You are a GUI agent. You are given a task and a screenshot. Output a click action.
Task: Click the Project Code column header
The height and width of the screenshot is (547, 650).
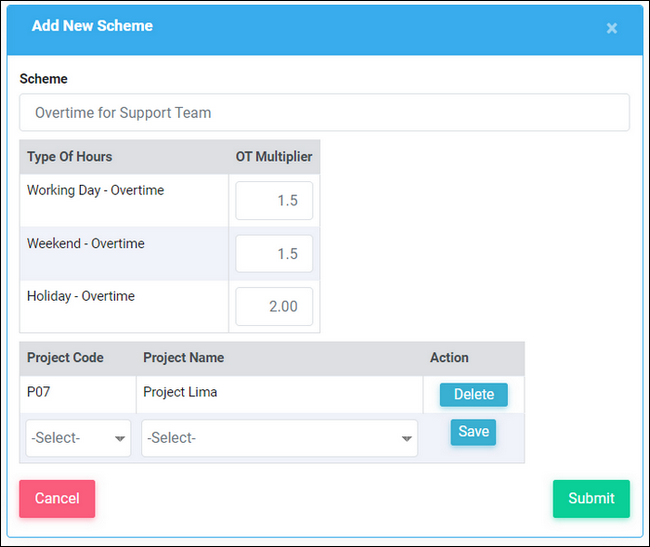[x=65, y=358]
